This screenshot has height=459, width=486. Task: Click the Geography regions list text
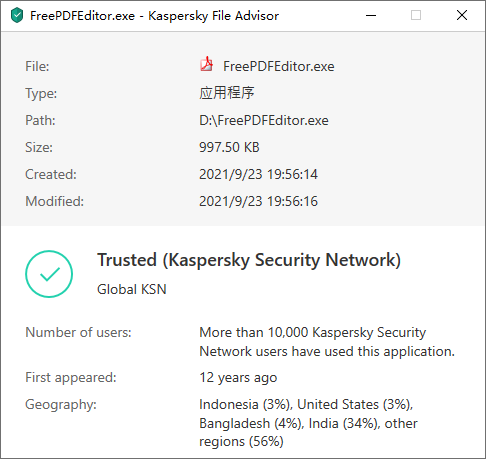tap(308, 423)
